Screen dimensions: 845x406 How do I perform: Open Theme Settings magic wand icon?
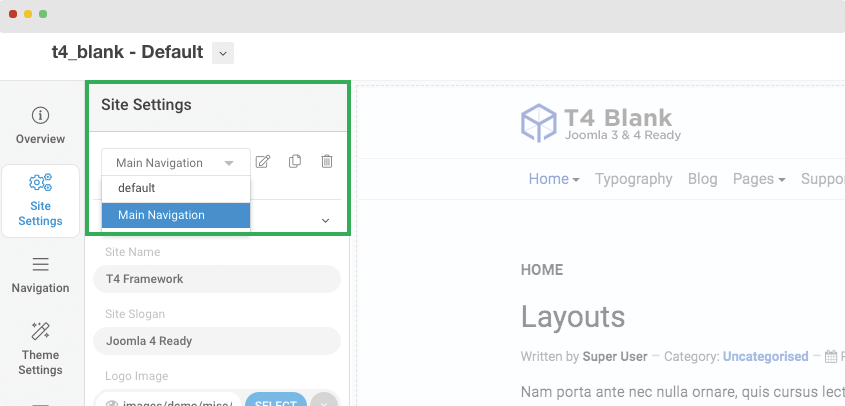(x=40, y=331)
